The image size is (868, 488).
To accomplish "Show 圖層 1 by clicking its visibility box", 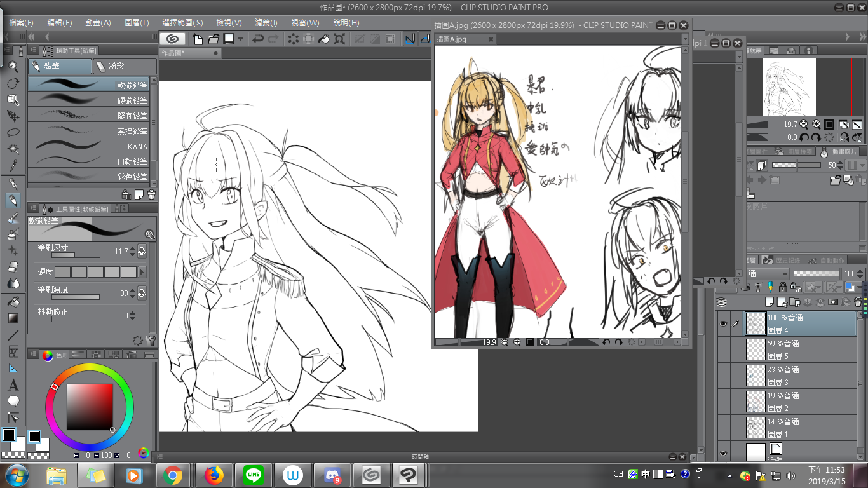I will click(722, 428).
